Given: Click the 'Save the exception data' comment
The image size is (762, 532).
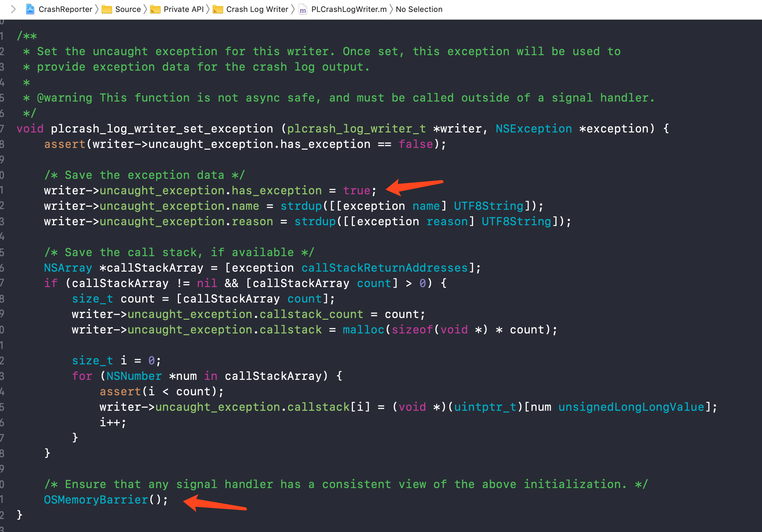Looking at the screenshot, I should pyautogui.click(x=144, y=175).
